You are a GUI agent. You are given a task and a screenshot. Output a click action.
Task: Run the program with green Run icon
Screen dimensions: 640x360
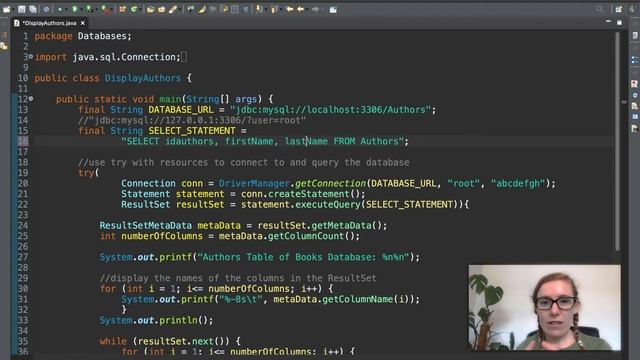tap(75, 9)
